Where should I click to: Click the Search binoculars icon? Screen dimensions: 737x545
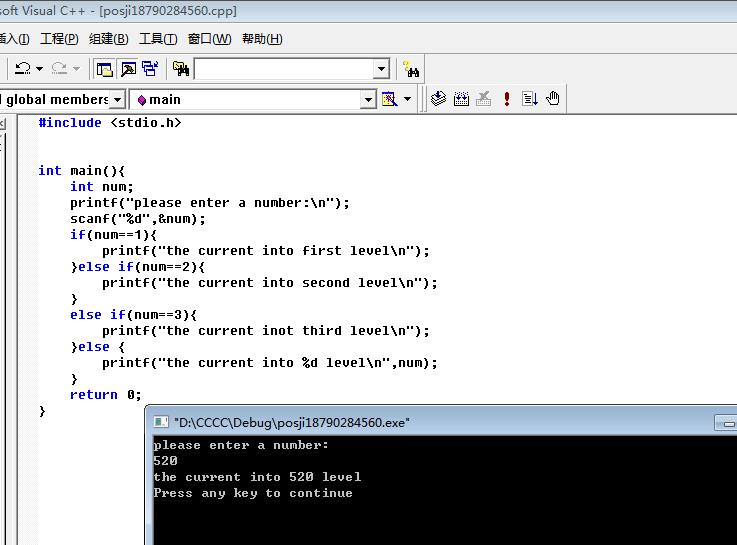click(x=411, y=69)
